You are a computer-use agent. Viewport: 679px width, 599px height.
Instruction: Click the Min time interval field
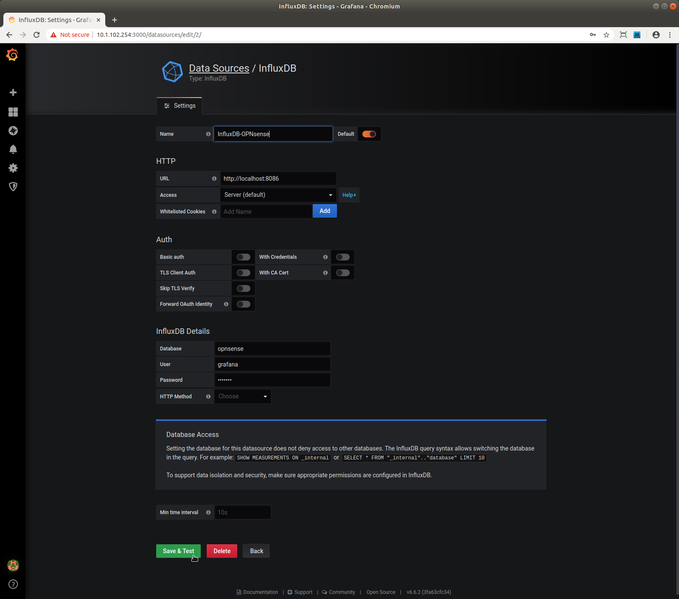242,512
